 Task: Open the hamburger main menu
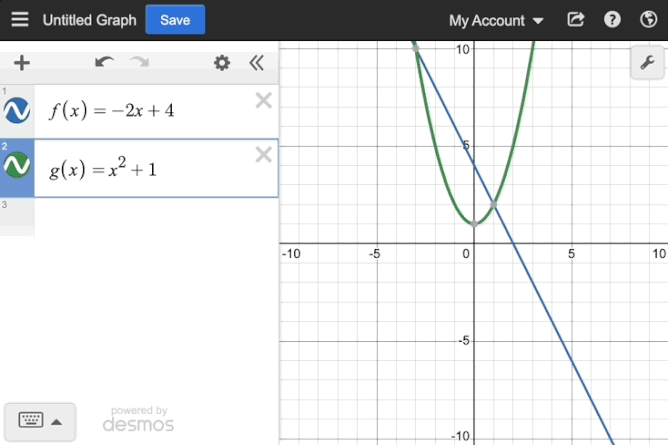pyautogui.click(x=20, y=20)
